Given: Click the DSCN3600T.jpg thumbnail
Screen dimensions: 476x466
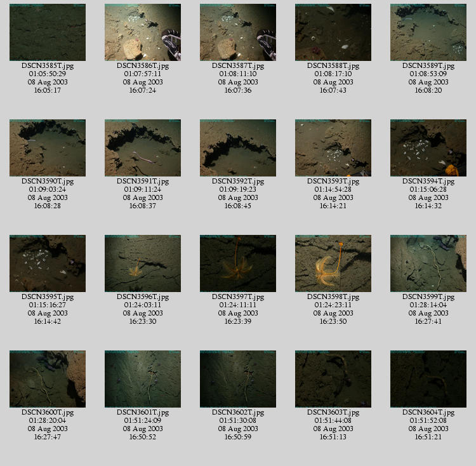Looking at the screenshot, I should (x=48, y=379).
